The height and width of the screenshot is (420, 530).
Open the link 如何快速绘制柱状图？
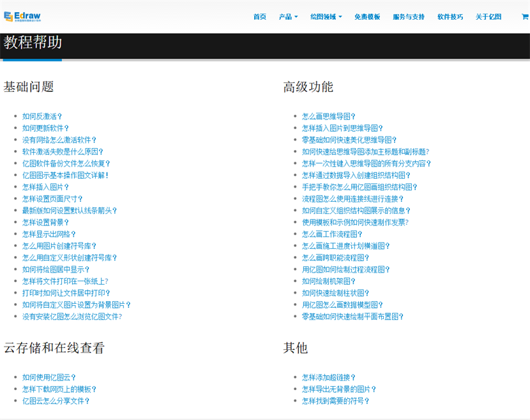click(x=335, y=293)
